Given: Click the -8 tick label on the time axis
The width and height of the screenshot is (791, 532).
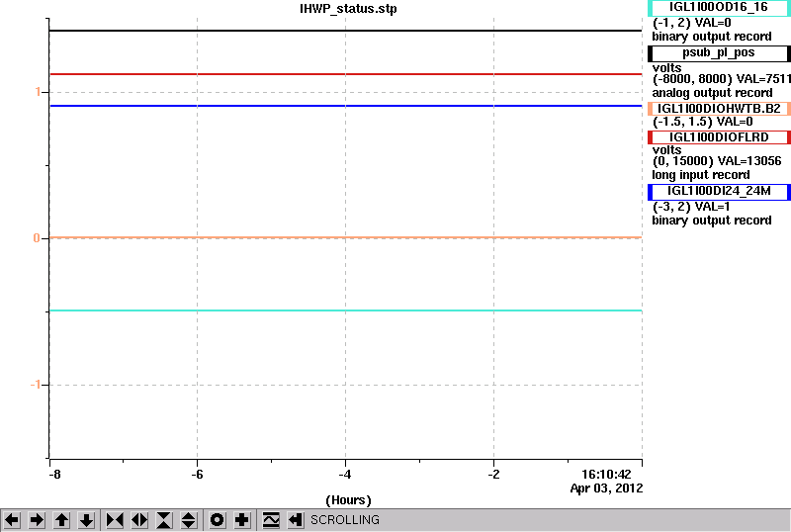Looking at the screenshot, I should (54, 475).
